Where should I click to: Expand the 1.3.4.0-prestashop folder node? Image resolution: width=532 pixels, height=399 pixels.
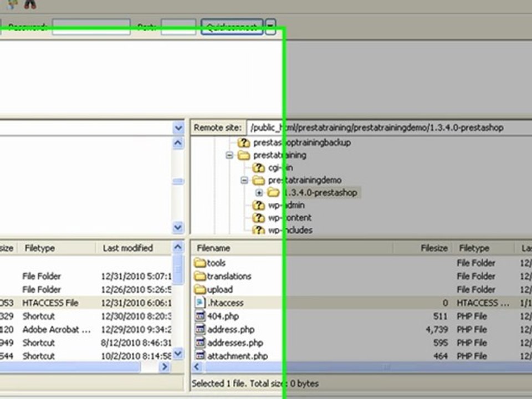(259, 193)
